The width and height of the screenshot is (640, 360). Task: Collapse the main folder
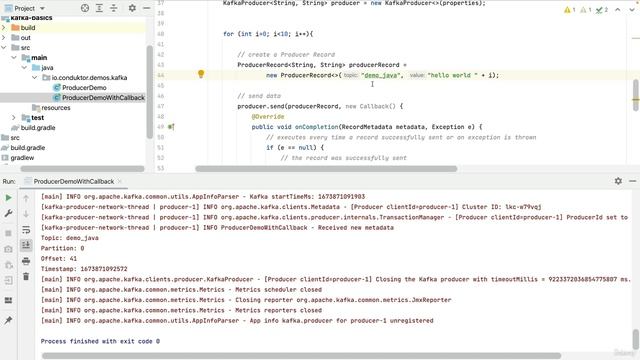tap(14, 58)
